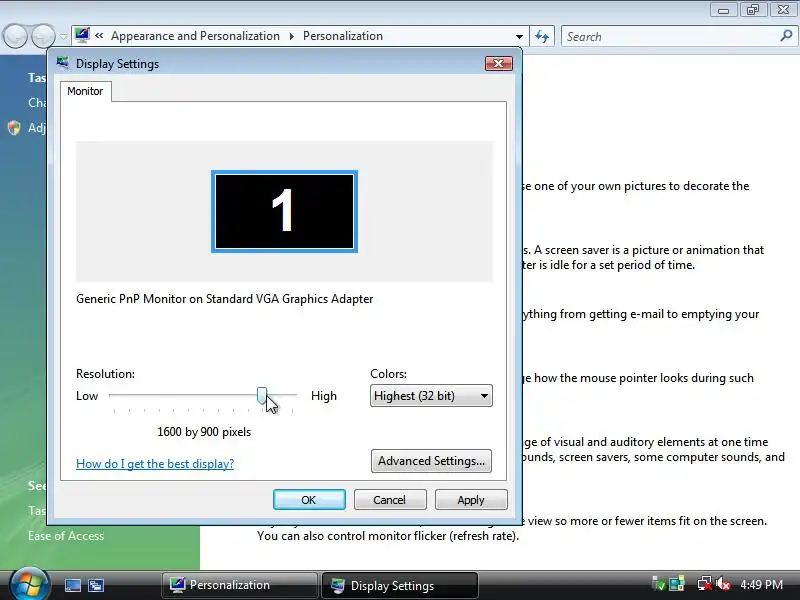This screenshot has width=800, height=600.
Task: Open the Colors dropdown showing Highest (32 bit)
Action: click(431, 396)
